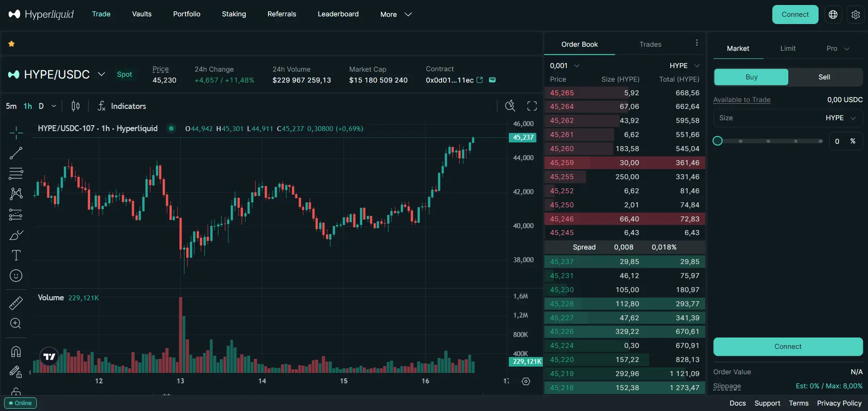Select the crosshair cursor tool

point(16,133)
